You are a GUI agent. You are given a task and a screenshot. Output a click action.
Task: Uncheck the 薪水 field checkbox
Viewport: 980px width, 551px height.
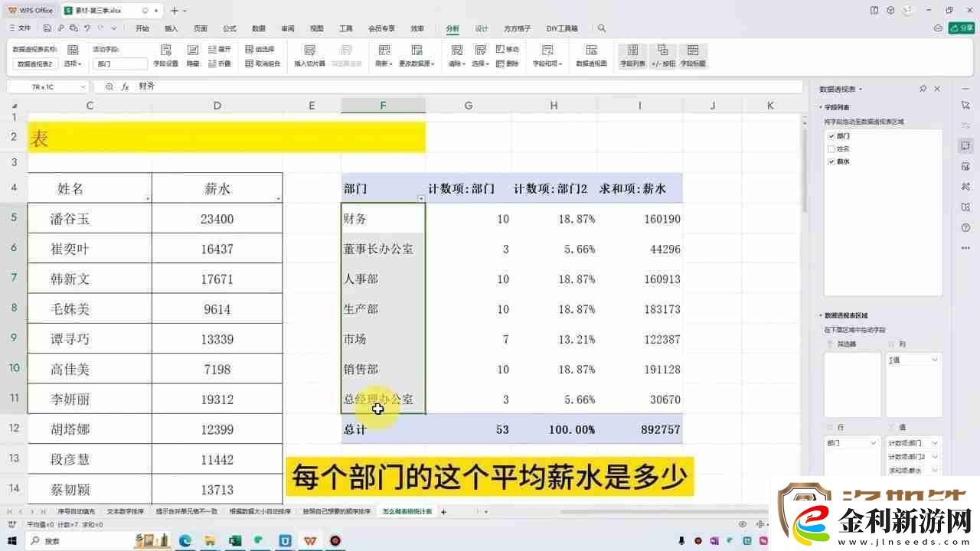pyautogui.click(x=831, y=161)
